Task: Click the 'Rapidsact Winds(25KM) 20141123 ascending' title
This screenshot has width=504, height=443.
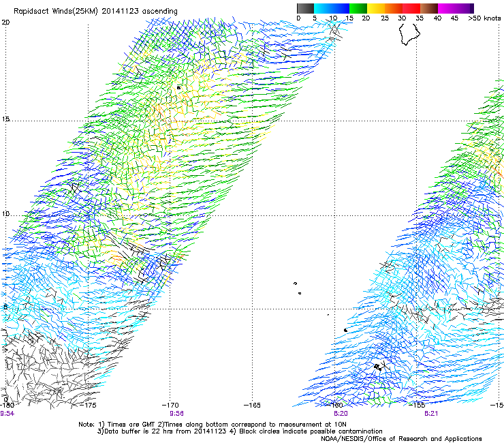Action: 95,12
